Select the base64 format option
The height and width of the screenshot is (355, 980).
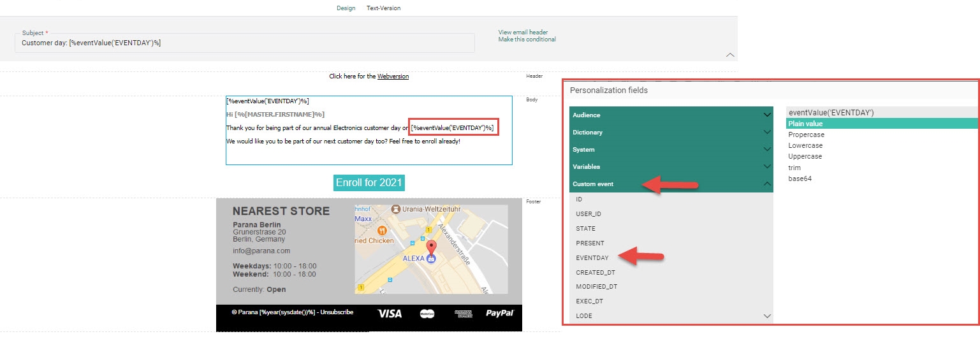tap(800, 179)
